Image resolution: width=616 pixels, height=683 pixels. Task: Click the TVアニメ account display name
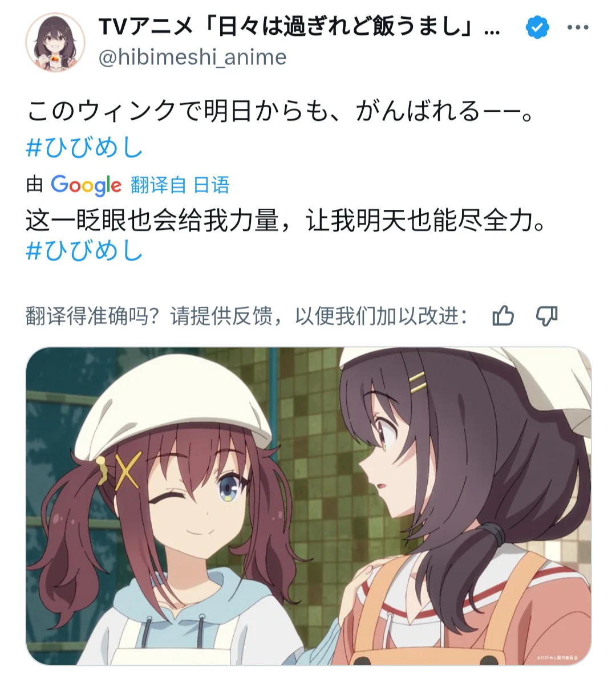coord(299,27)
